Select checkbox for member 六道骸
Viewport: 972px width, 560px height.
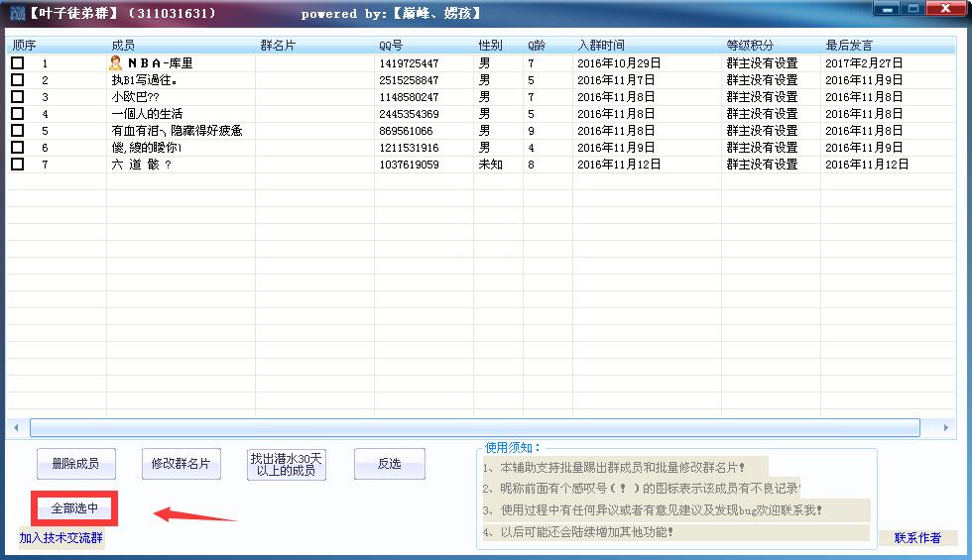17,165
